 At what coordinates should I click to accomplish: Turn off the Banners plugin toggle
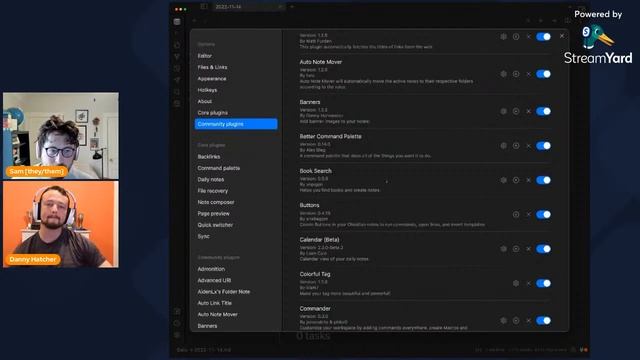[543, 111]
